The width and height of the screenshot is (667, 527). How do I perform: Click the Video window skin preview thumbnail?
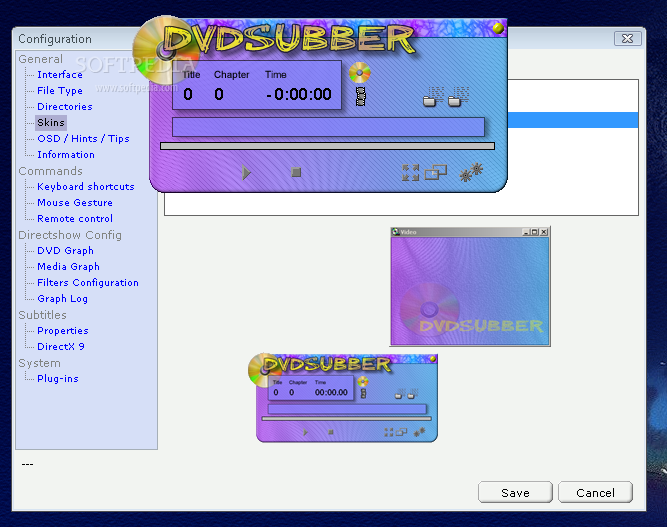(x=470, y=286)
